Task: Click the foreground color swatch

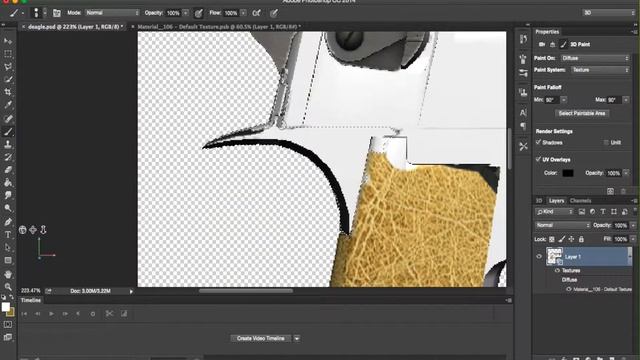Action: point(5,307)
